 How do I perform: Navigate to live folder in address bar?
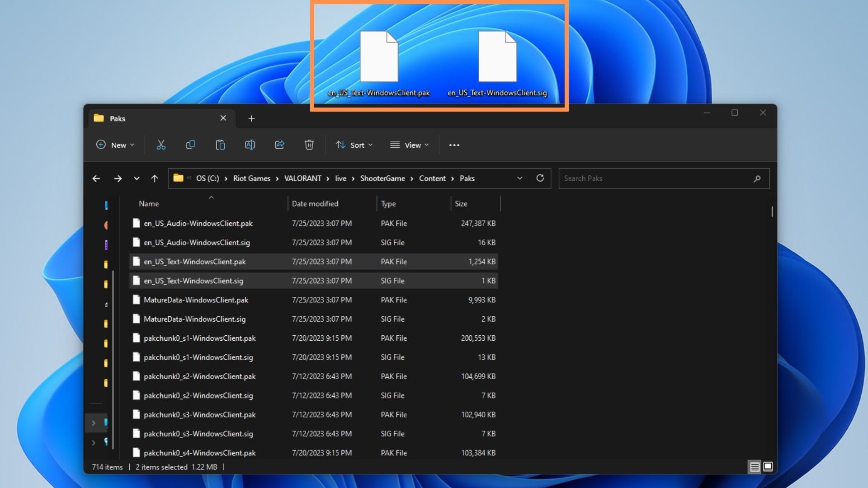[340, 178]
